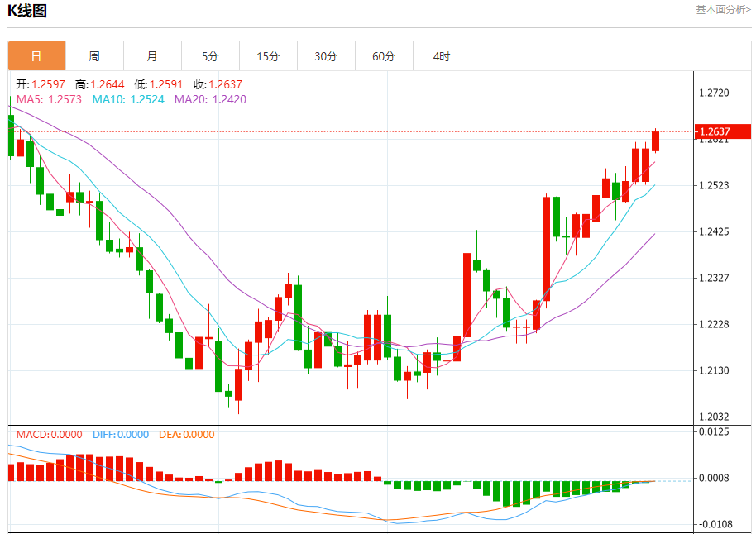Open the 5分 timeframe tab
The width and height of the screenshot is (756, 534).
coord(210,56)
